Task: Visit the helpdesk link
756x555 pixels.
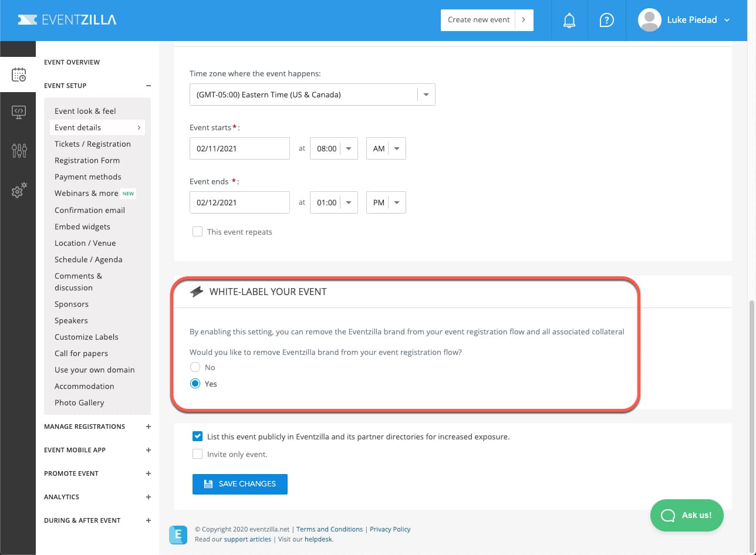Action: click(318, 539)
